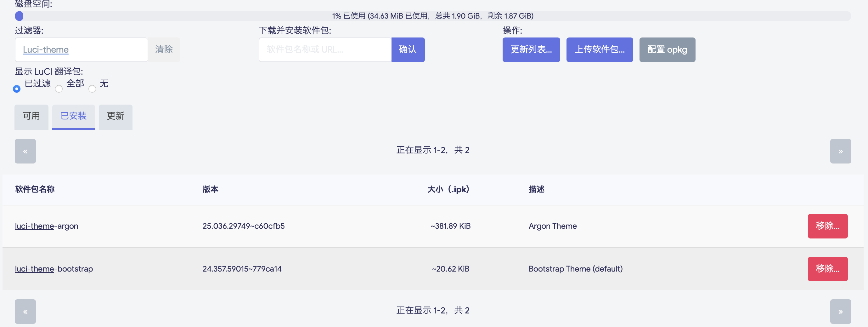The image size is (868, 327).
Task: Click the bottom previous page « button
Action: pos(25,312)
